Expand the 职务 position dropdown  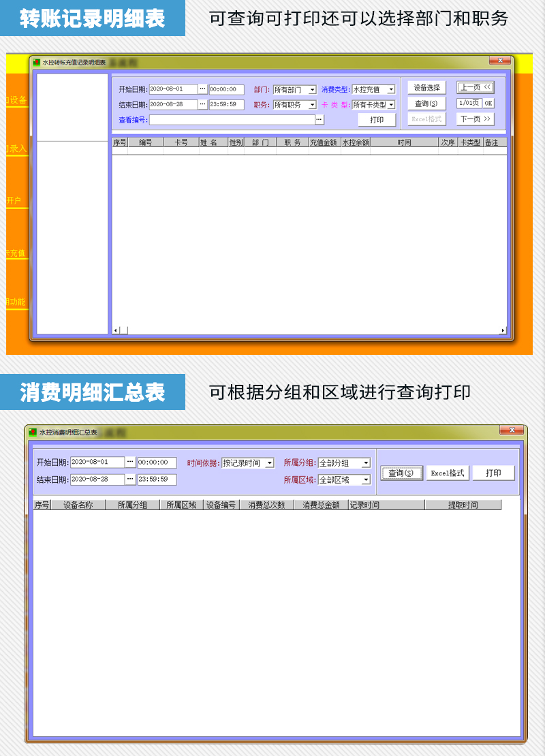pyautogui.click(x=313, y=105)
